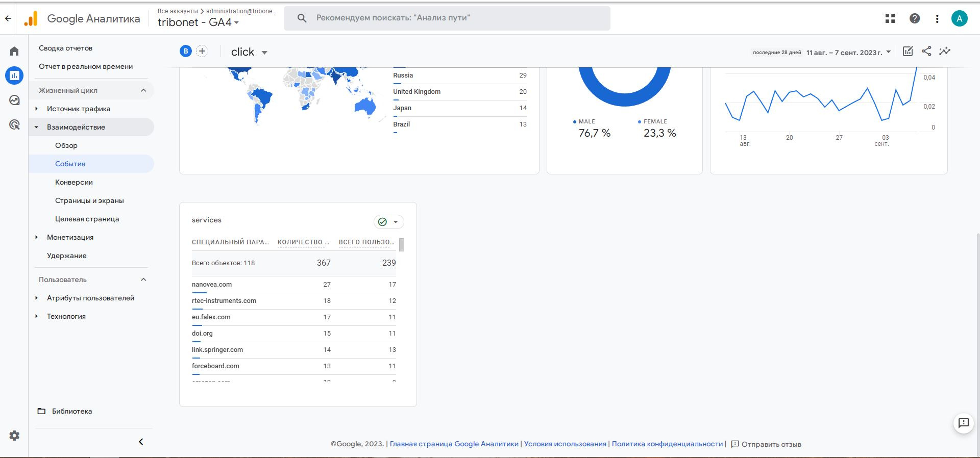Select Страницы и экраны in sidebar
This screenshot has height=458, width=980.
(x=89, y=200)
